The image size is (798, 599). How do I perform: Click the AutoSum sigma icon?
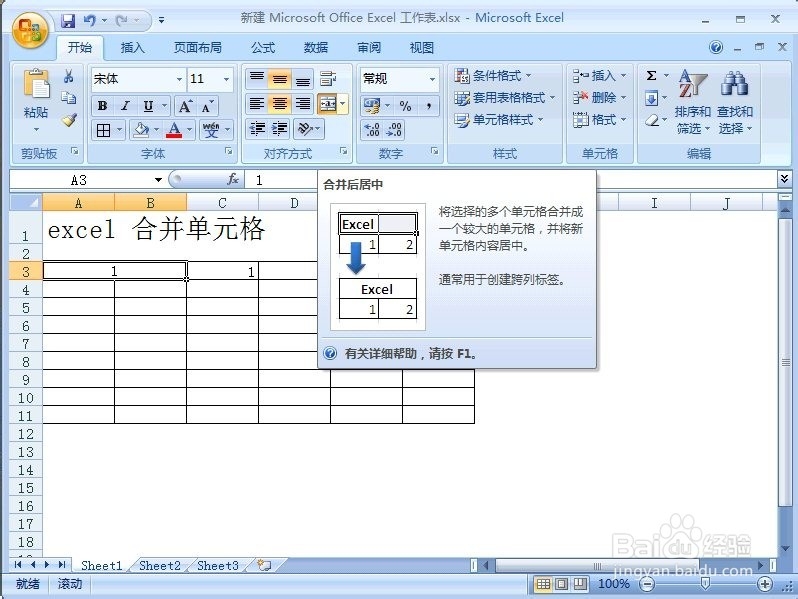(651, 76)
